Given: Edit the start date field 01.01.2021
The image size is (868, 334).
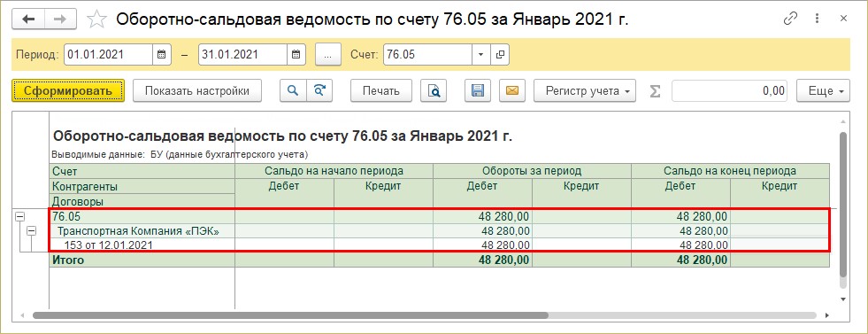Looking at the screenshot, I should [108, 55].
